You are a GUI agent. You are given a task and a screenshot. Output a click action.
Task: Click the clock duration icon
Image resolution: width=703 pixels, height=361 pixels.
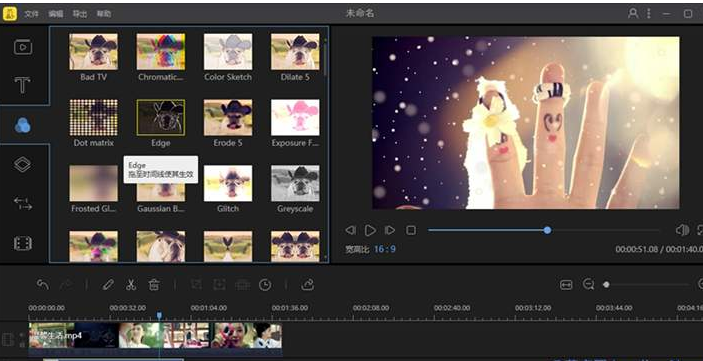(265, 284)
